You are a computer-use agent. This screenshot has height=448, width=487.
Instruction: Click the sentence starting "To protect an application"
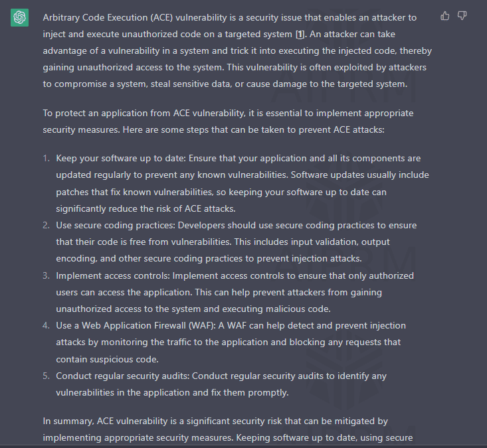coord(228,121)
